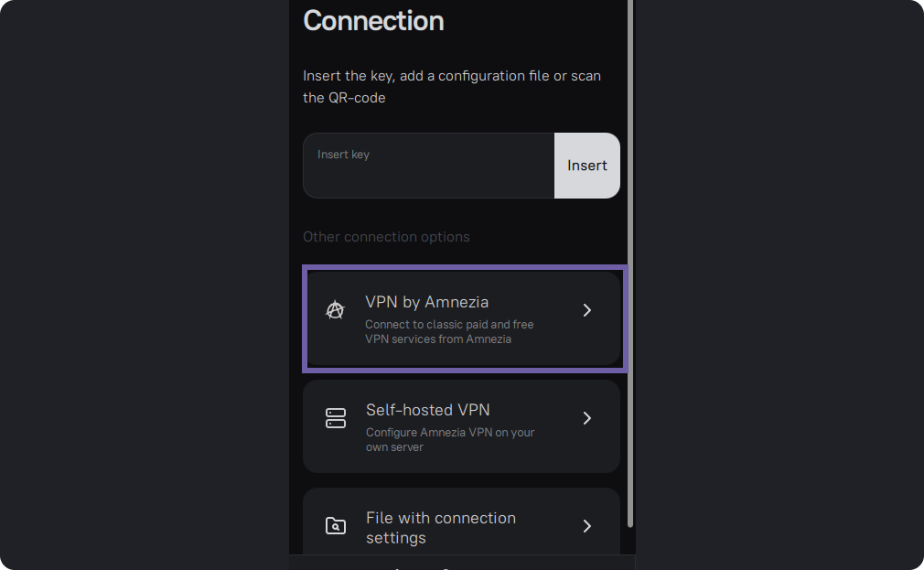Click the bottom navigation bar strip
924x570 pixels.
click(462, 563)
